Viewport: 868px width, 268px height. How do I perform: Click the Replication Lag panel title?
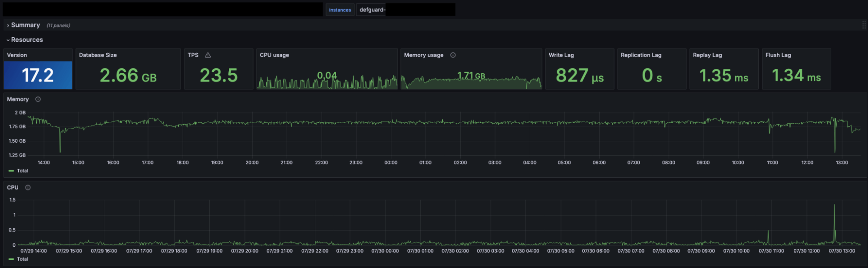[641, 55]
